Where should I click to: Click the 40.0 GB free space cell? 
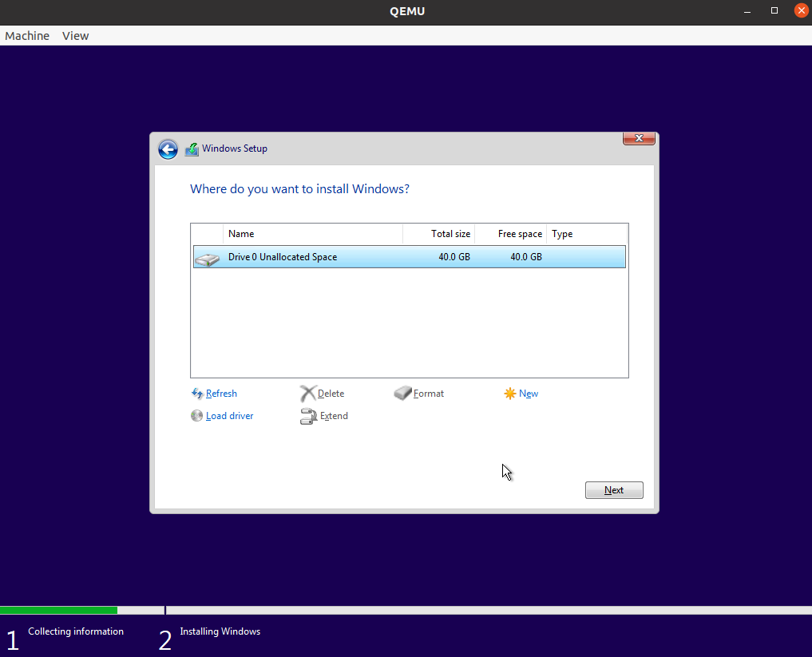pyautogui.click(x=526, y=257)
